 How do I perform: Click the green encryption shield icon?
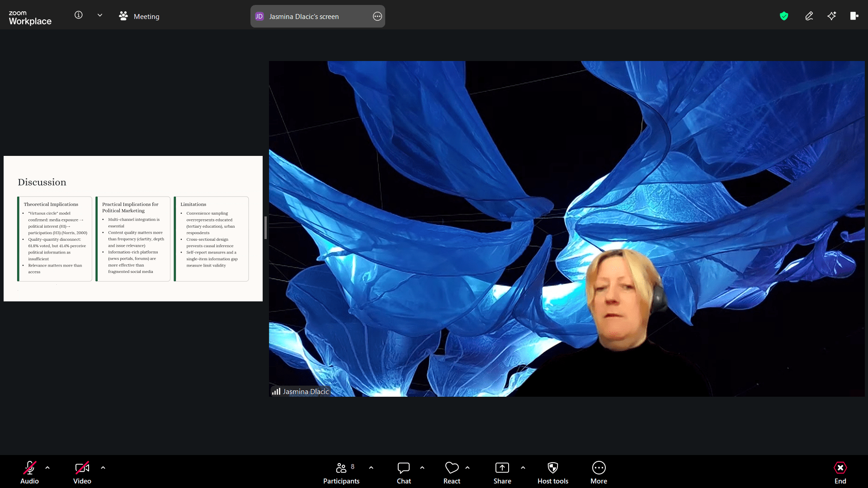[x=784, y=16]
